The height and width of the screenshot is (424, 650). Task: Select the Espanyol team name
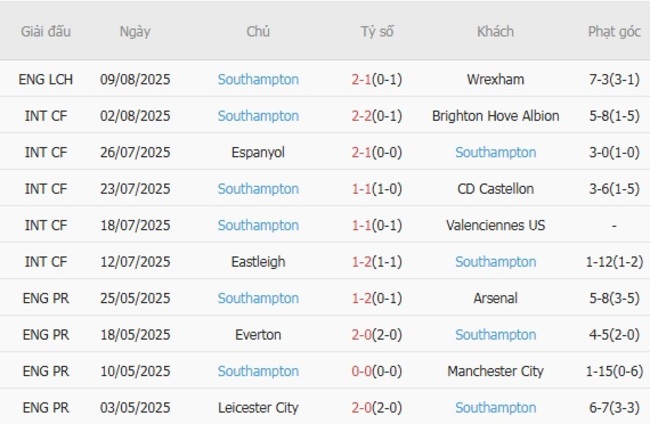click(258, 152)
